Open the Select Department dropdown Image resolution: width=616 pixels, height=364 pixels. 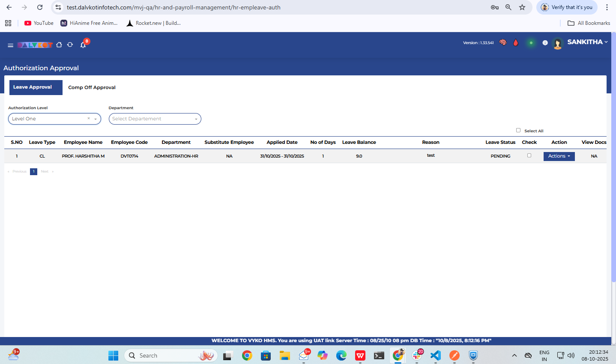tap(155, 119)
